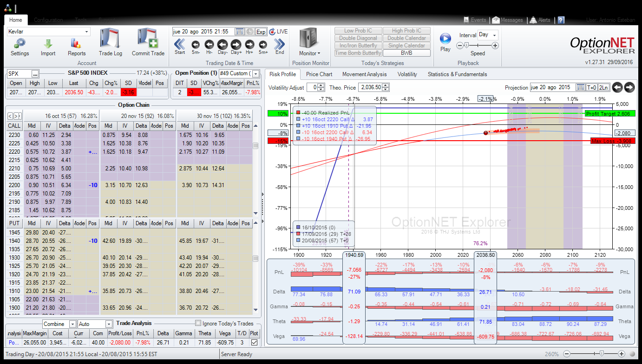Jump to End of trading date
642x364 pixels.
[x=280, y=45]
